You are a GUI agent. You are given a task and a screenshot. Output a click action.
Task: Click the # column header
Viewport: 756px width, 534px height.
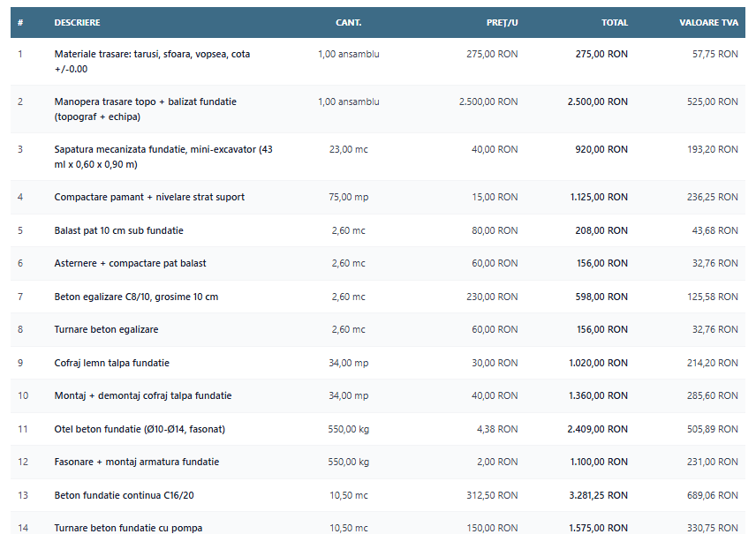(x=20, y=23)
